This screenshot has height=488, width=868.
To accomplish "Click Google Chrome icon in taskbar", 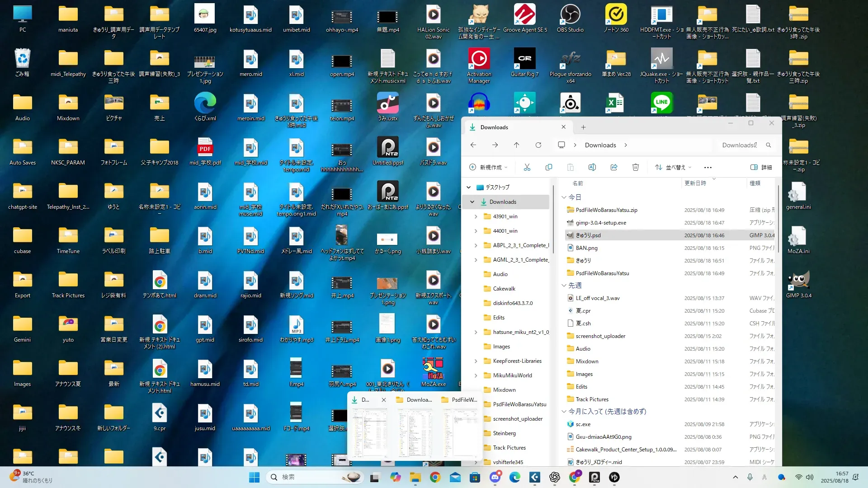I will point(435,477).
